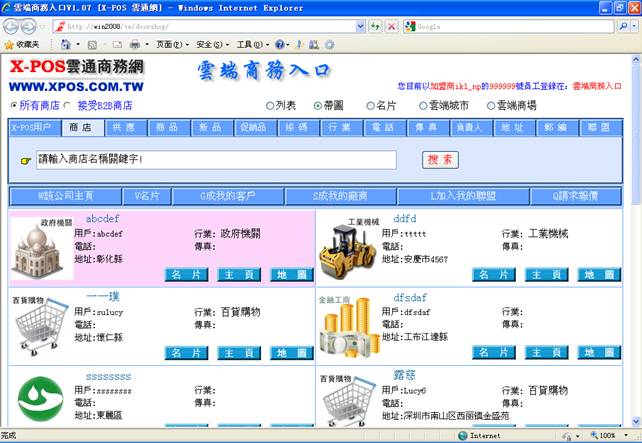
Task: Click the 名片 button for abcdef shop
Action: [x=187, y=274]
